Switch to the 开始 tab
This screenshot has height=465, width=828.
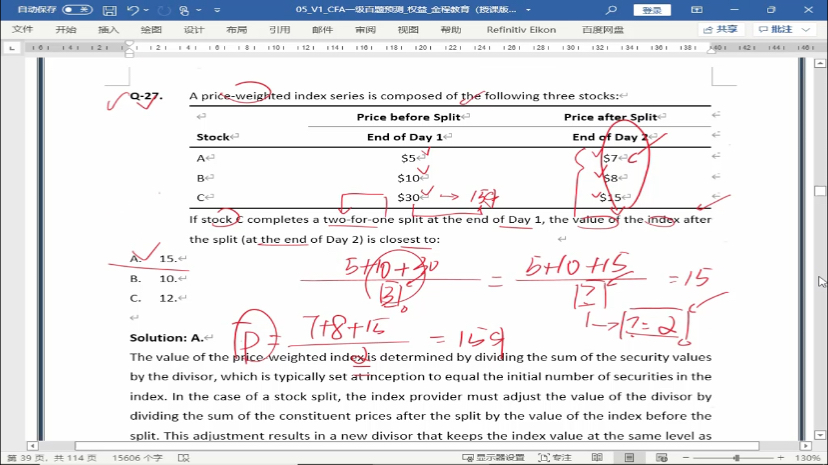(65, 30)
